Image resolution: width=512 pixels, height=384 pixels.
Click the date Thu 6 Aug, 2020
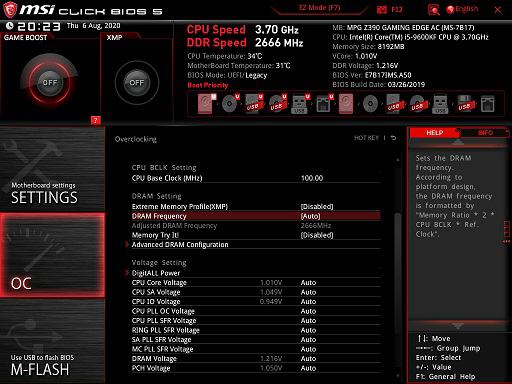pyautogui.click(x=93, y=26)
